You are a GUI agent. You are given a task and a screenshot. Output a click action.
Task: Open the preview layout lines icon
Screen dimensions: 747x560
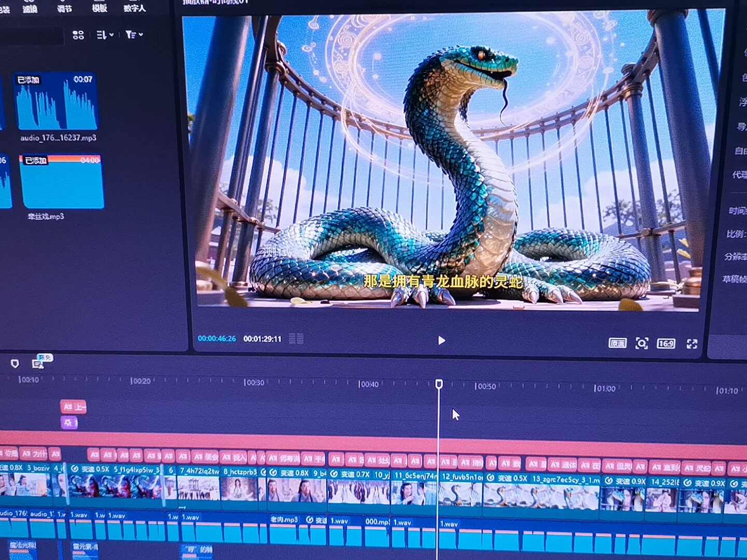point(296,339)
